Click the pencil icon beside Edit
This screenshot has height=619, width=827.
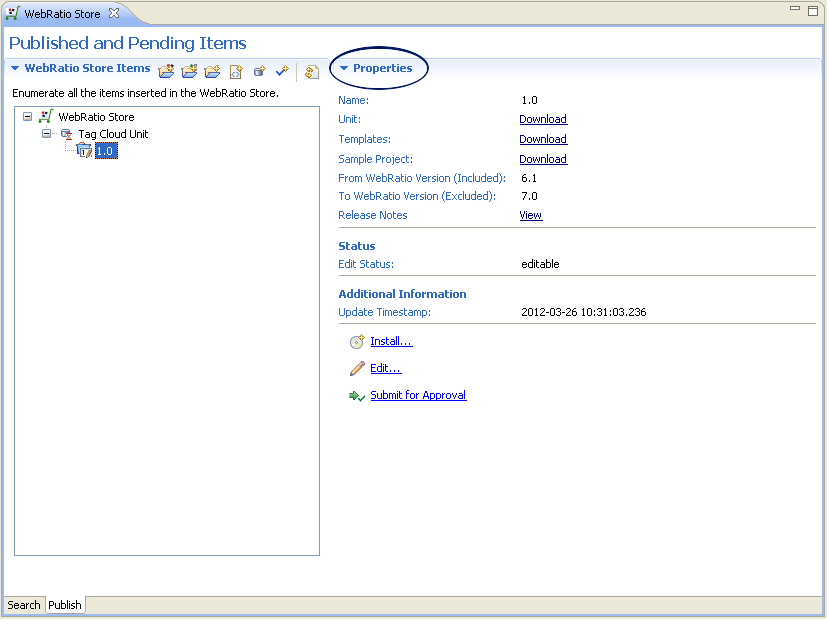(x=357, y=368)
